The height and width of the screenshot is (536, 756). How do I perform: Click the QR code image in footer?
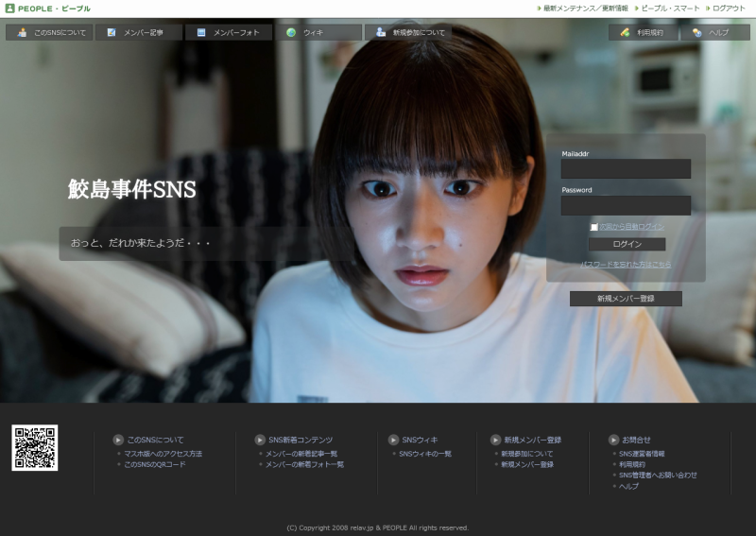click(x=35, y=448)
